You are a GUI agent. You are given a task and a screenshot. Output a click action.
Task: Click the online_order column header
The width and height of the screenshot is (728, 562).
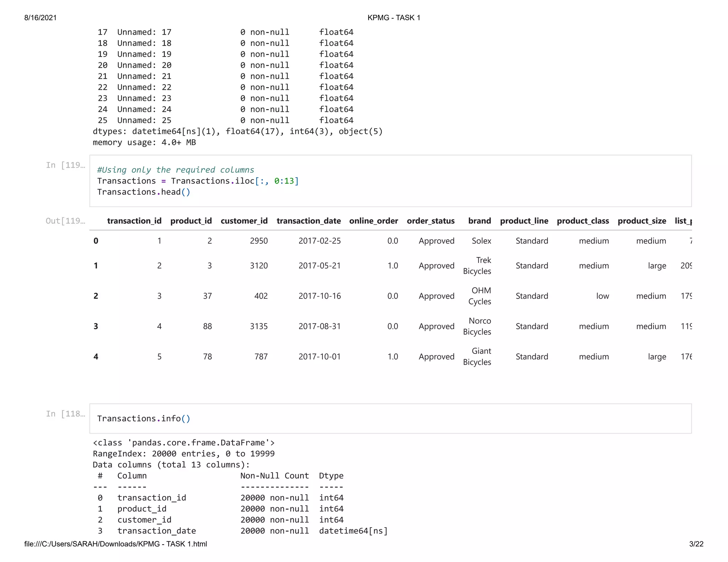[373, 221]
